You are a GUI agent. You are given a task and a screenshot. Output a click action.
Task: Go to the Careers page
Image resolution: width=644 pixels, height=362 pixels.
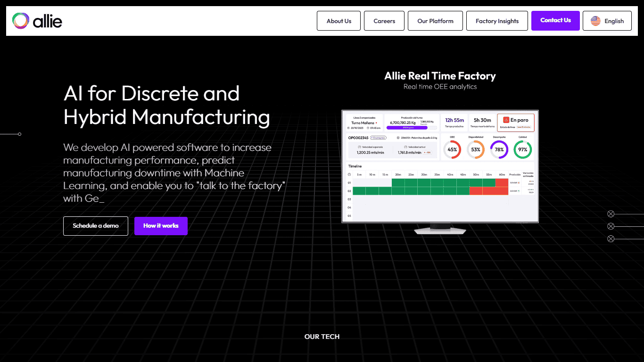pyautogui.click(x=384, y=21)
